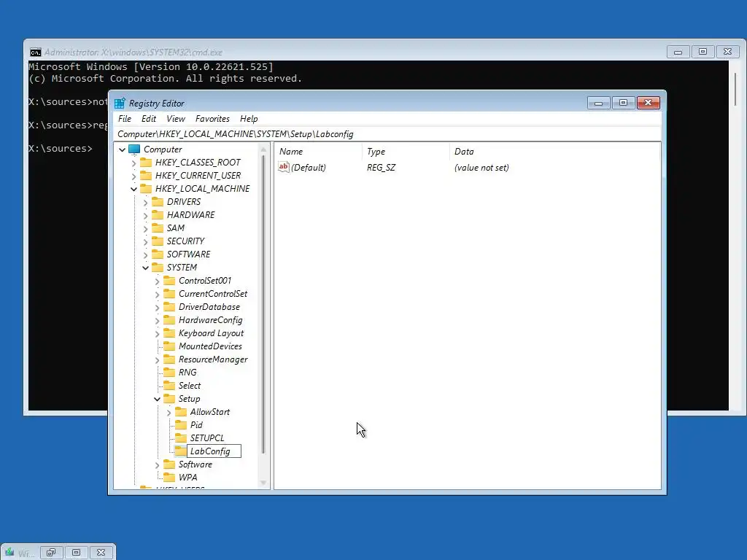This screenshot has height=560, width=747.
Task: Click the SETUPCL folder icon
Action: click(x=181, y=437)
